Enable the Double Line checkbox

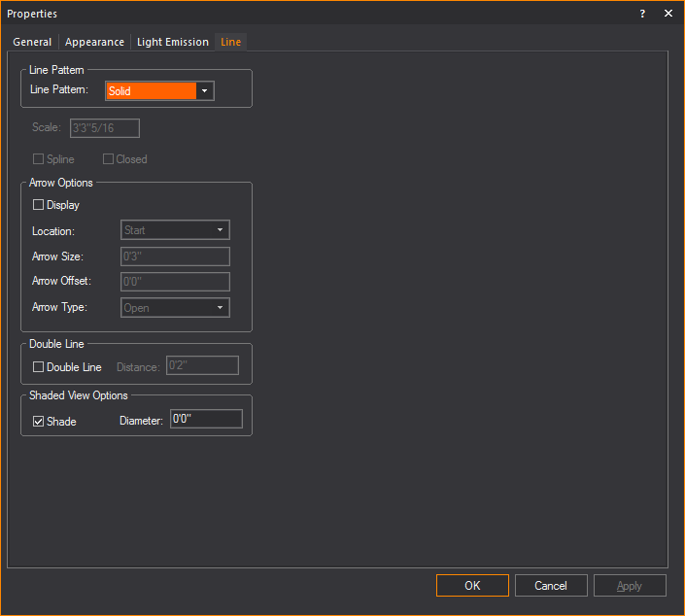click(39, 367)
